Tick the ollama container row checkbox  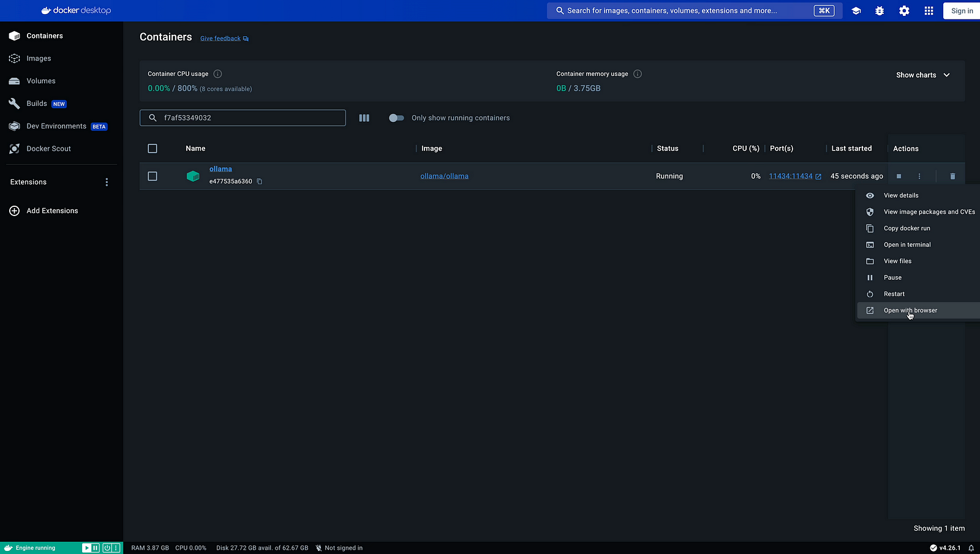(153, 176)
